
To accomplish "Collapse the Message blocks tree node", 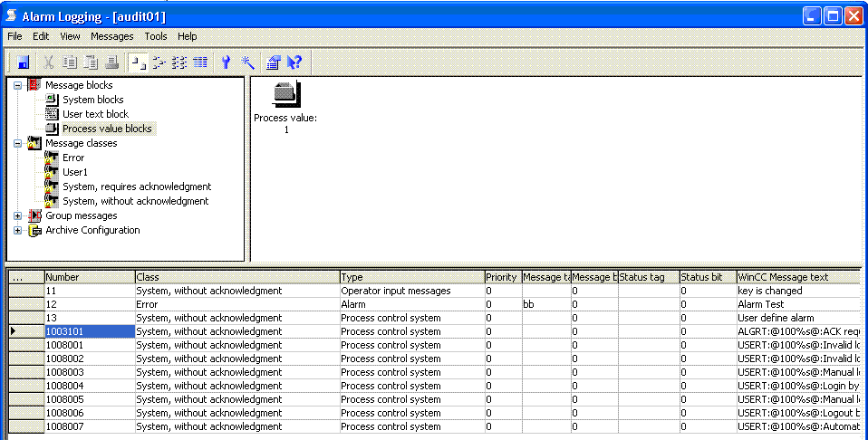I will click(x=18, y=85).
